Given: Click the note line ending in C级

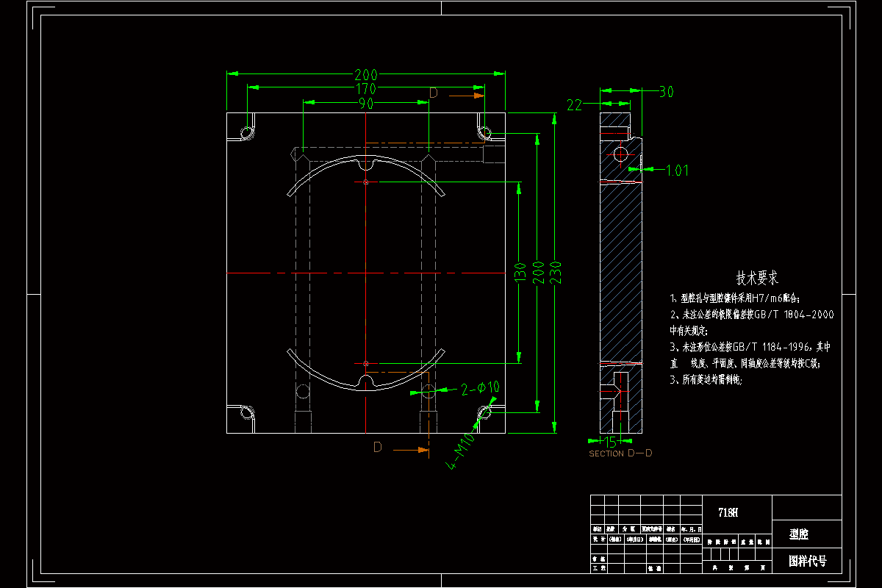Looking at the screenshot, I should (x=745, y=363).
